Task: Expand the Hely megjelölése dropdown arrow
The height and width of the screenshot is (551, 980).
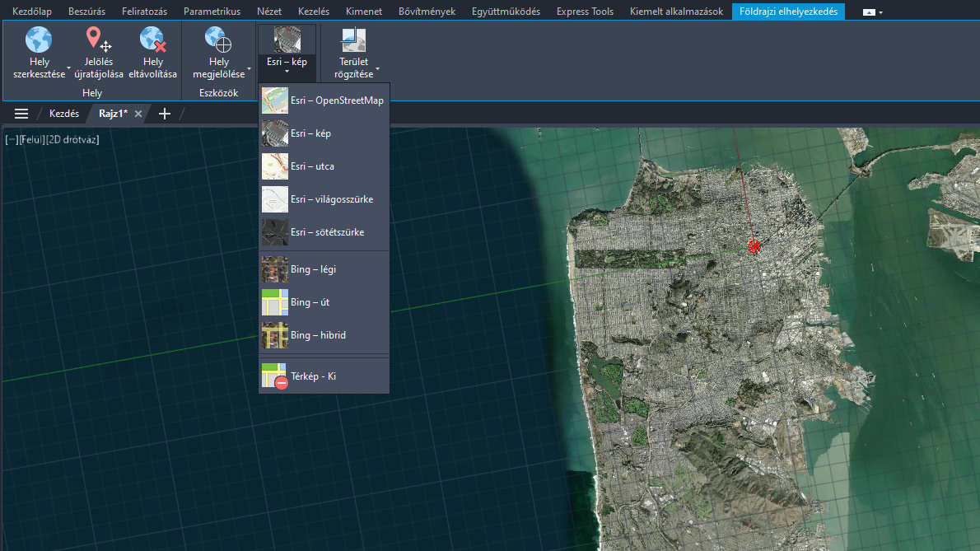Action: point(249,68)
